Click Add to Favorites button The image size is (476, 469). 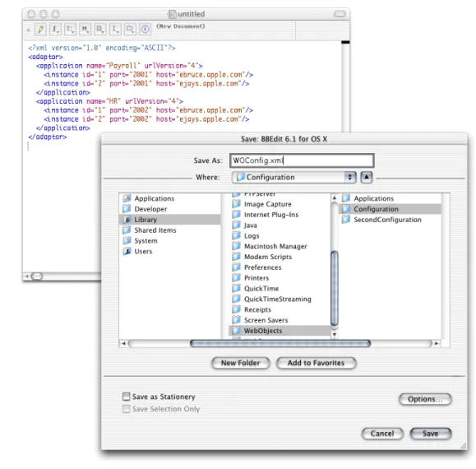pos(316,363)
